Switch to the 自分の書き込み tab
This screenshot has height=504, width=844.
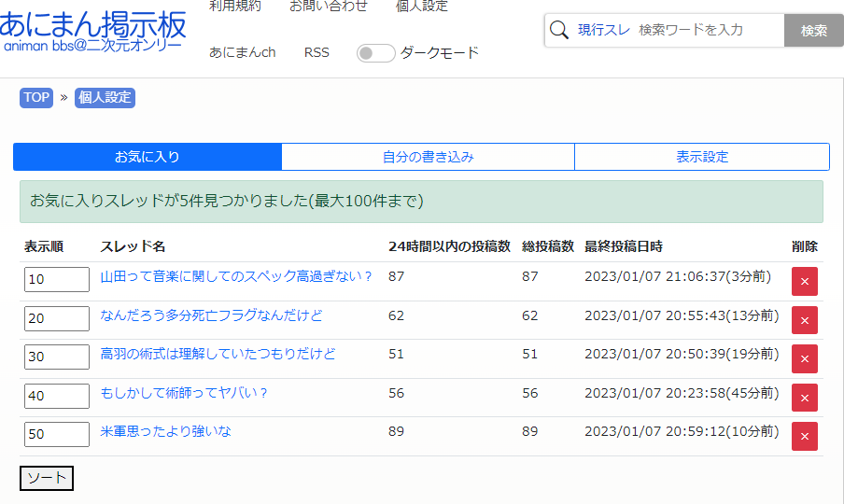(x=428, y=157)
